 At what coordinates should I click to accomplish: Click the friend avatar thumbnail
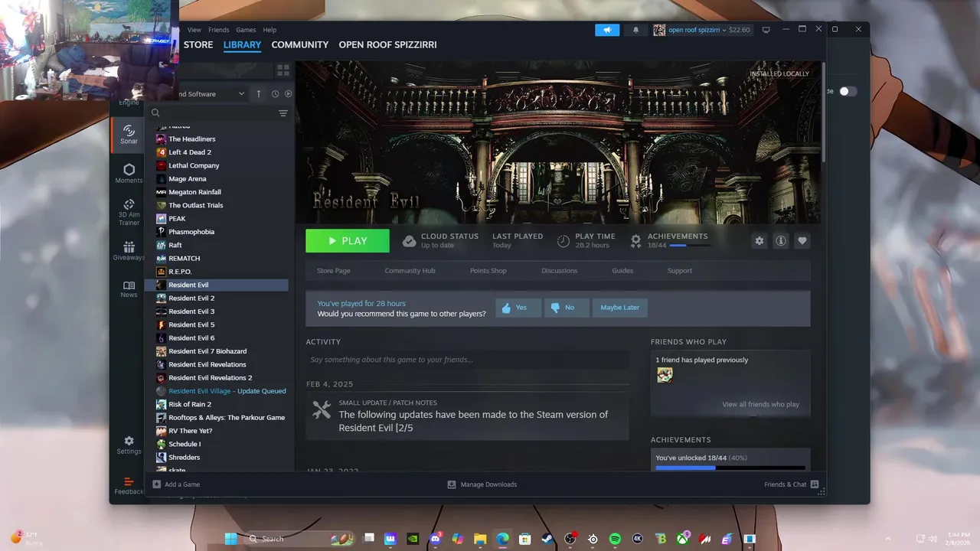click(x=665, y=375)
